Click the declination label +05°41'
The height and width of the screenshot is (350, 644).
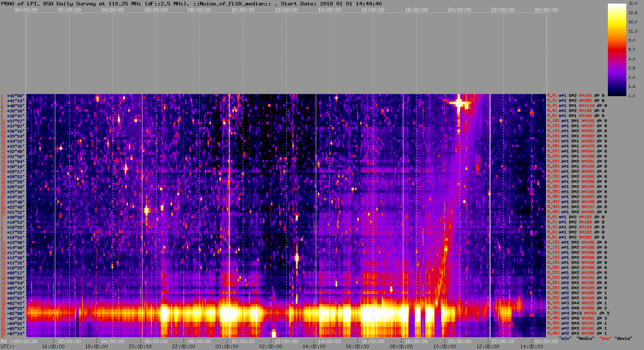click(x=16, y=288)
